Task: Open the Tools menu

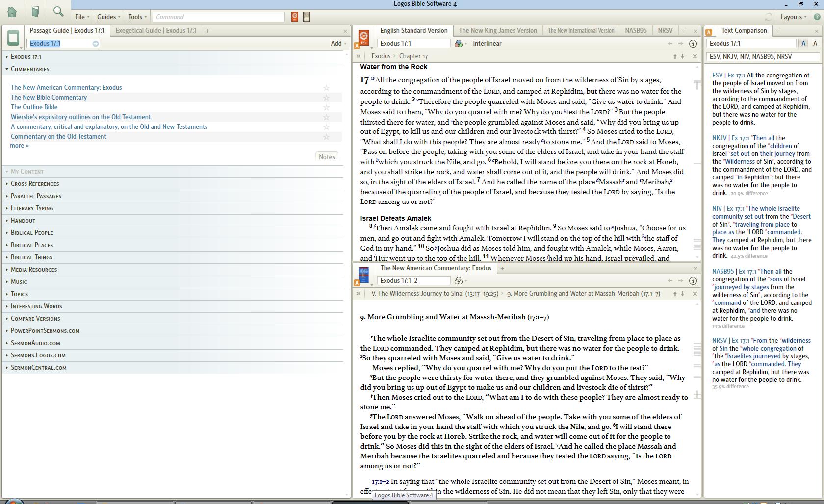Action: 137,17
